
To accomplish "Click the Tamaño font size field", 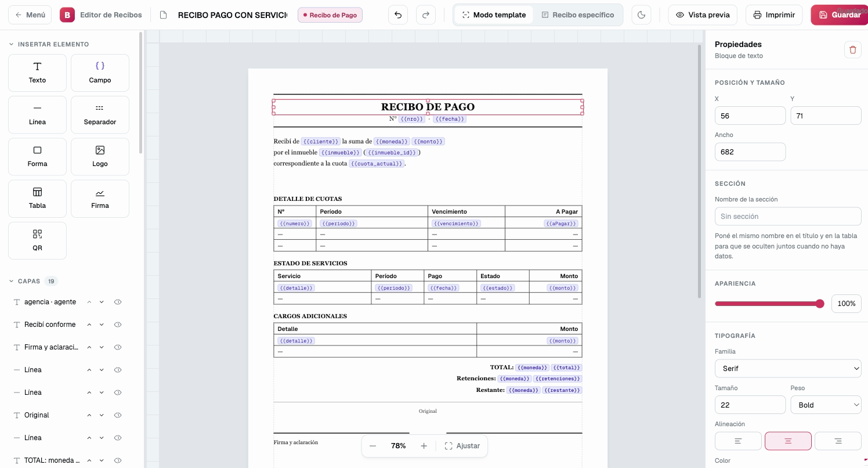I will [750, 405].
